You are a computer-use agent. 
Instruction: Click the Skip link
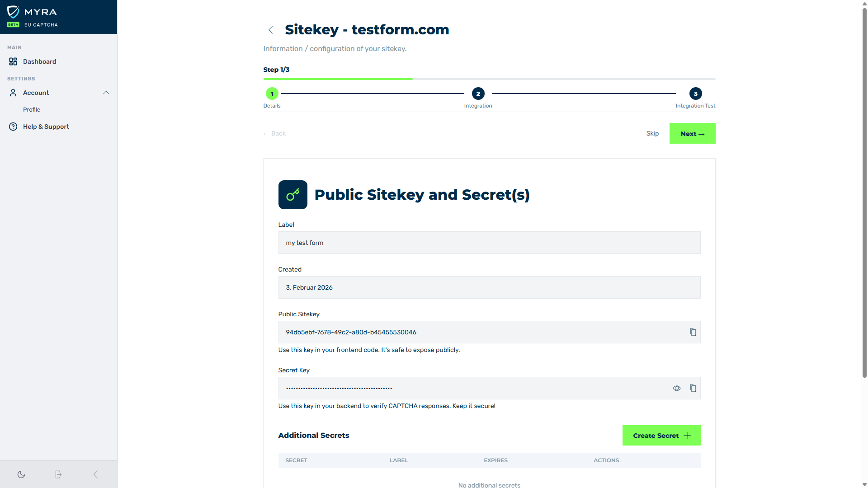coord(652,133)
